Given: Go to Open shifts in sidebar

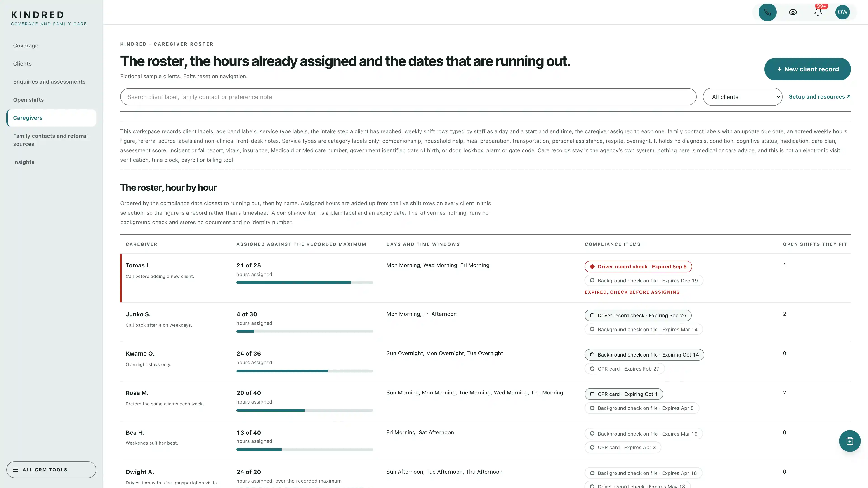Looking at the screenshot, I should pos(28,100).
